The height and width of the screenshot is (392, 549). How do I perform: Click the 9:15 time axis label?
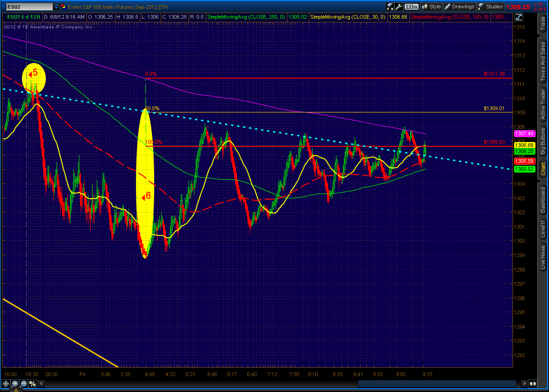[x=427, y=374]
